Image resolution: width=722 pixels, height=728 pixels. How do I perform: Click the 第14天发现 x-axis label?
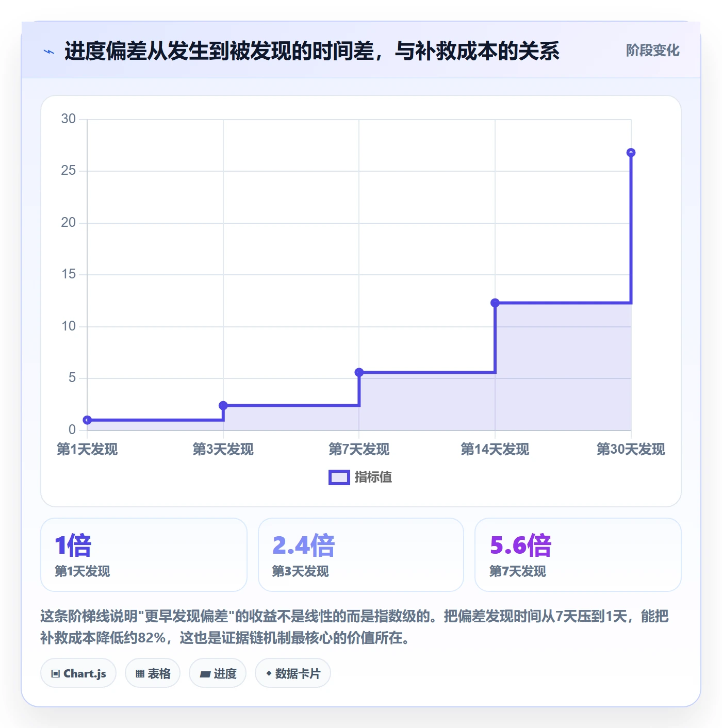pyautogui.click(x=495, y=450)
